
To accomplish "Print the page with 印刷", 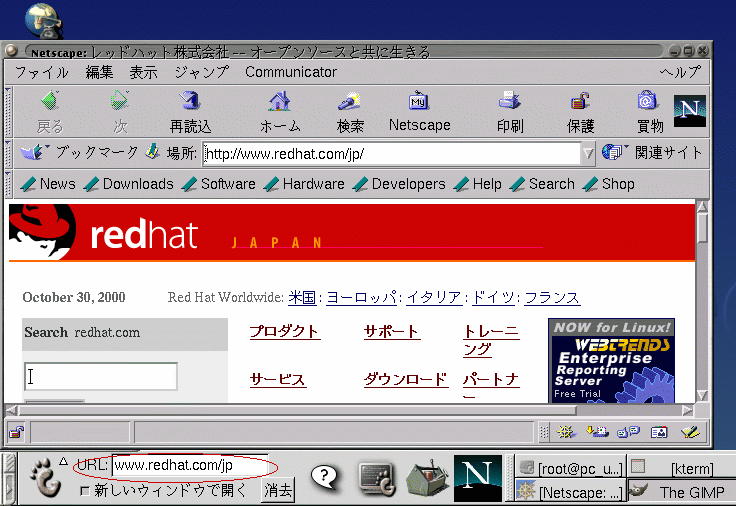I will pos(510,112).
